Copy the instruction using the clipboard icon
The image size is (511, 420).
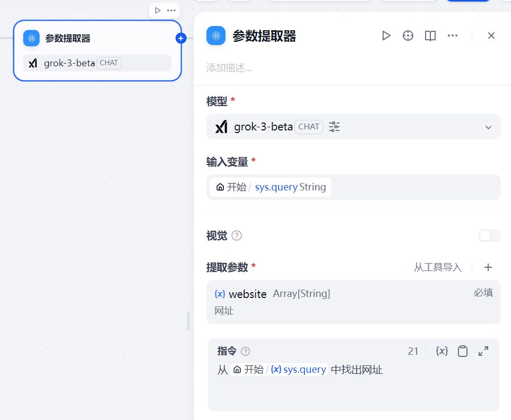pos(462,351)
